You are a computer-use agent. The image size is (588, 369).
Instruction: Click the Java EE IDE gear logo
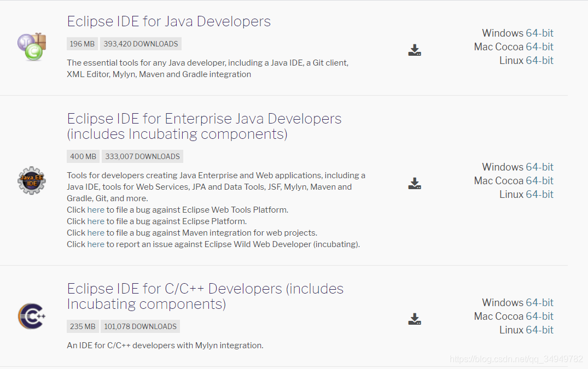pyautogui.click(x=31, y=181)
